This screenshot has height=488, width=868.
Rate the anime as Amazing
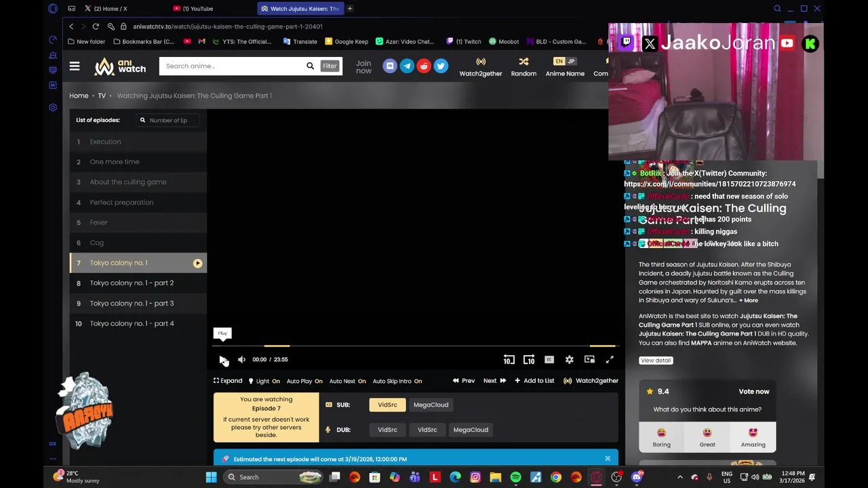(x=753, y=437)
